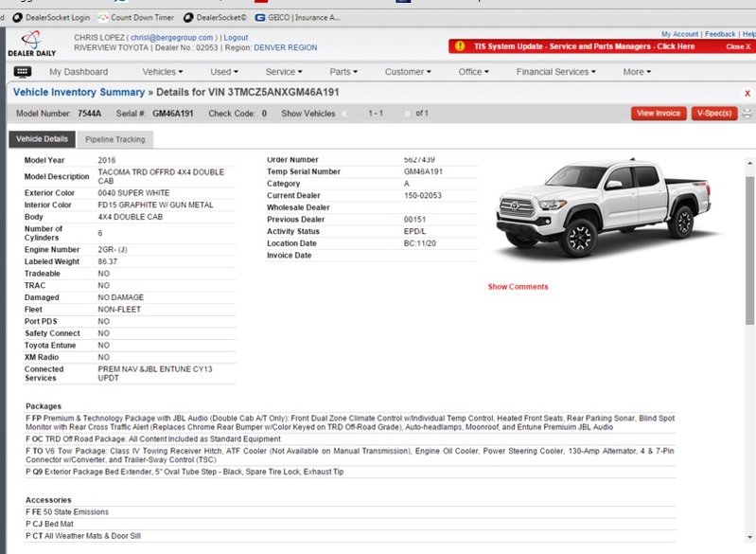This screenshot has width=756, height=554.
Task: Select the NON-FLEET value
Action: [119, 310]
